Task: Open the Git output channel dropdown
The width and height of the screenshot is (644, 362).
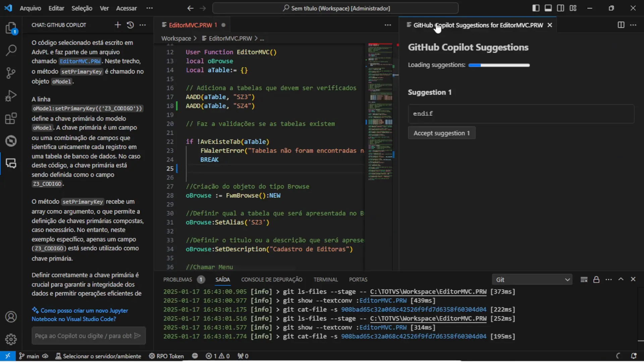Action: [x=532, y=280]
